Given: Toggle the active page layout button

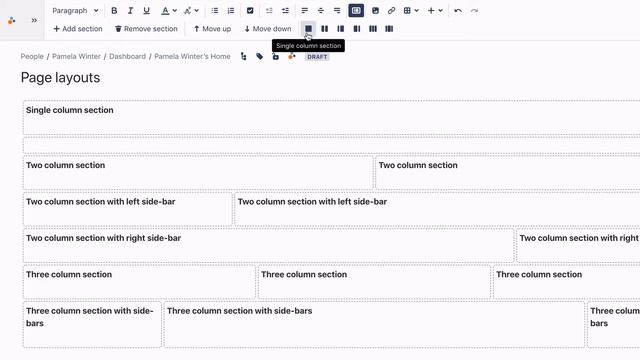Looking at the screenshot, I should point(356,11).
